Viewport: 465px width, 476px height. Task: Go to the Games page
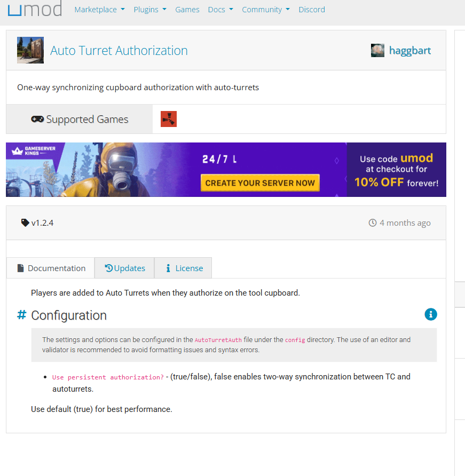point(187,10)
